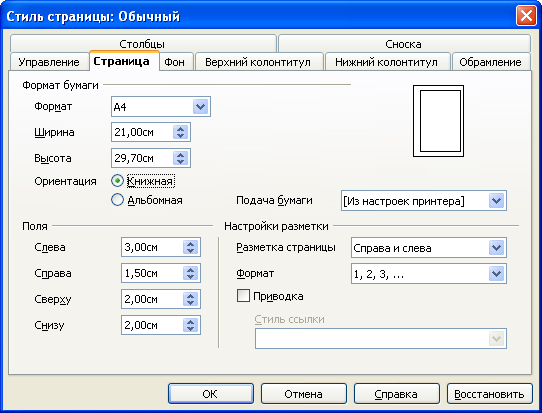The image size is (542, 413).
Task: Decrease Снизу margin with down arrow
Action: pyautogui.click(x=190, y=329)
